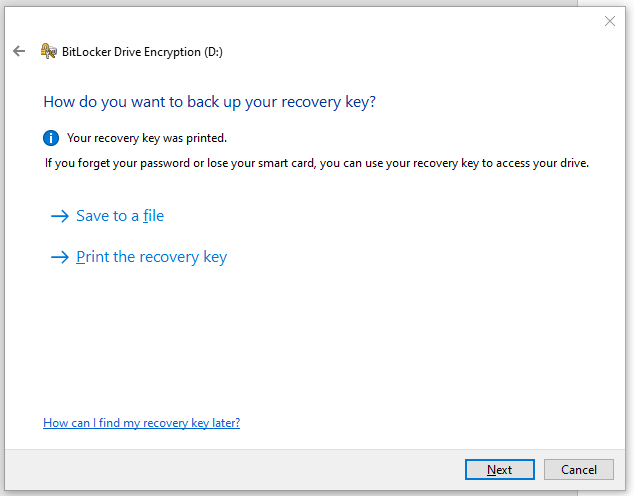Select Print the recovery key option
Screen dimensions: 634x496
152,257
